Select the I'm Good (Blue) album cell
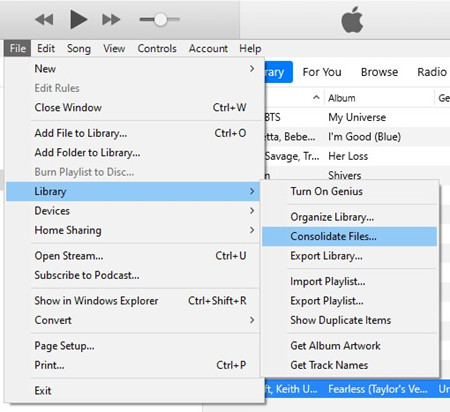450x412 pixels. [364, 137]
